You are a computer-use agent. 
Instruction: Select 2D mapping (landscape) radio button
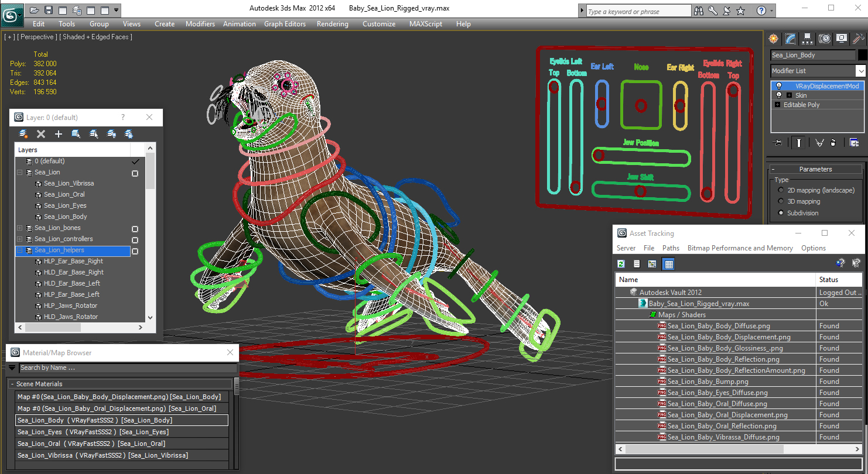pyautogui.click(x=781, y=190)
